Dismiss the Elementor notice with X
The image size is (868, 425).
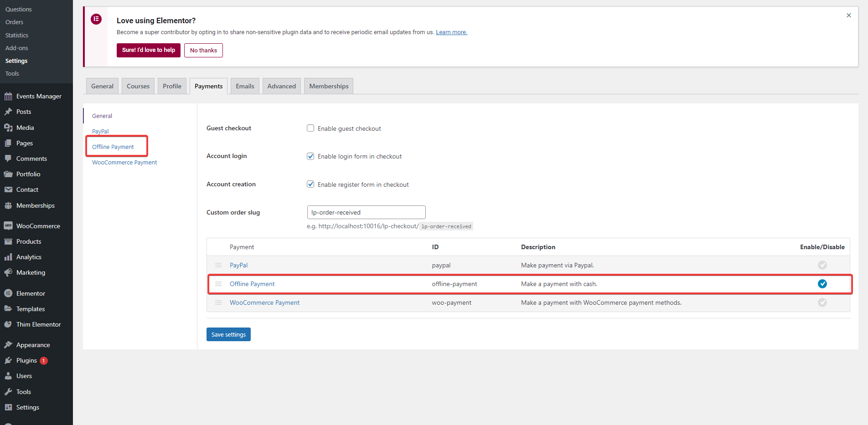[x=849, y=15]
